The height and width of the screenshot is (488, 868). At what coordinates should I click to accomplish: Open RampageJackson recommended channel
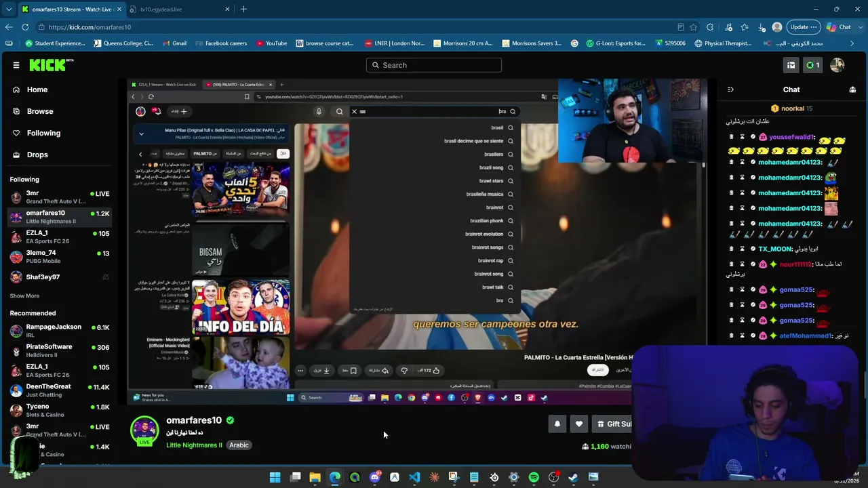[x=60, y=331]
